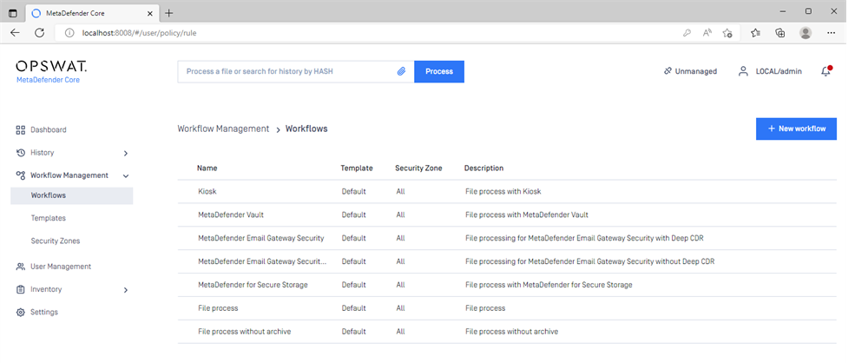Select Workflows in the sidebar
The width and height of the screenshot is (868, 363).
[71, 195]
